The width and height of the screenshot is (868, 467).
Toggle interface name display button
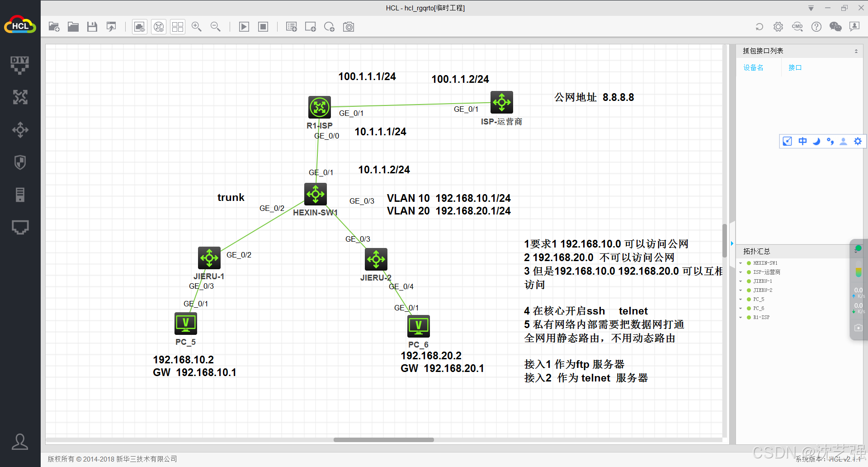pyautogui.click(x=140, y=27)
